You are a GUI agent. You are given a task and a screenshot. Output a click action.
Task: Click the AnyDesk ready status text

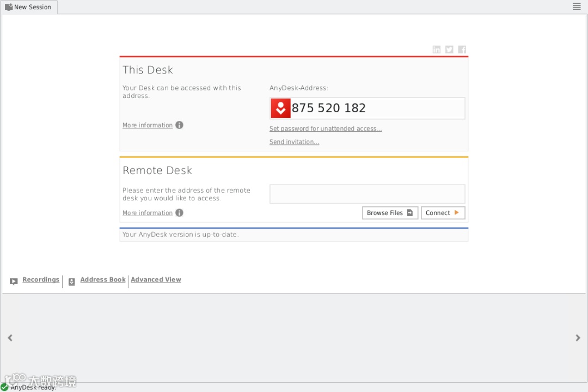click(x=33, y=388)
